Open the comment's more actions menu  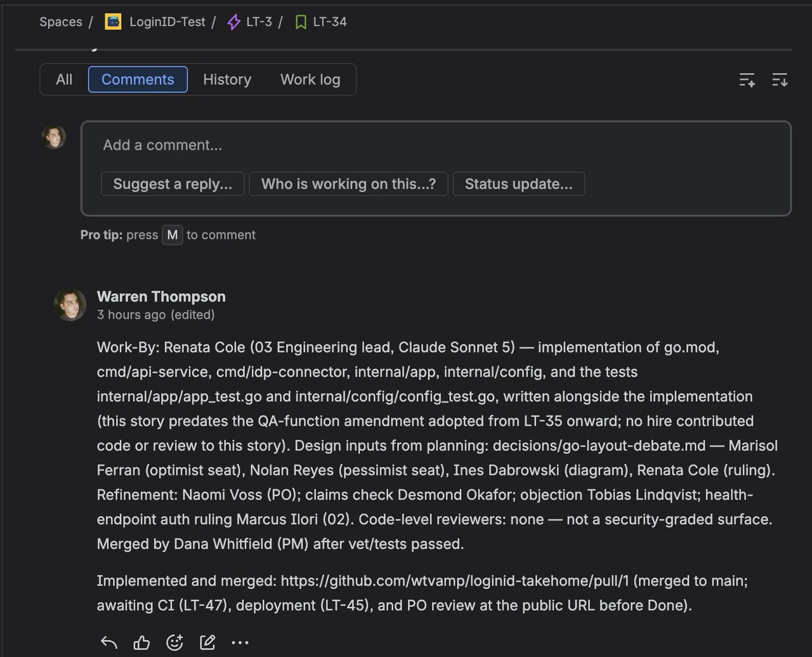tap(240, 642)
